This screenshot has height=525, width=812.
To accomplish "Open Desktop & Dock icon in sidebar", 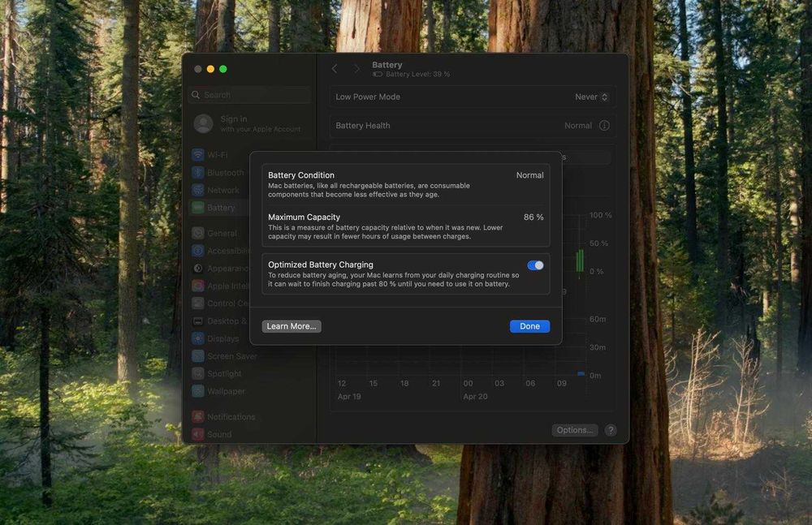I will pos(198,321).
